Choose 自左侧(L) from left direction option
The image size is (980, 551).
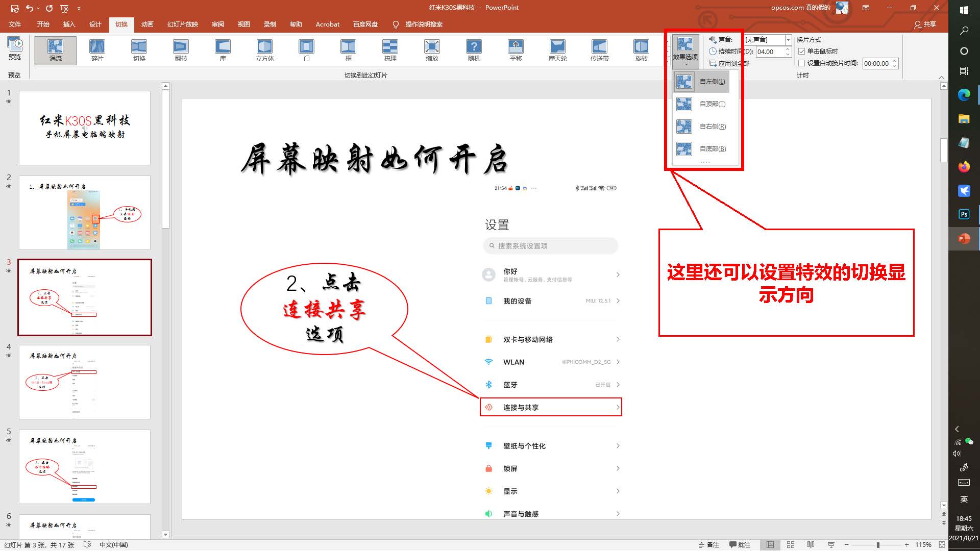701,82
